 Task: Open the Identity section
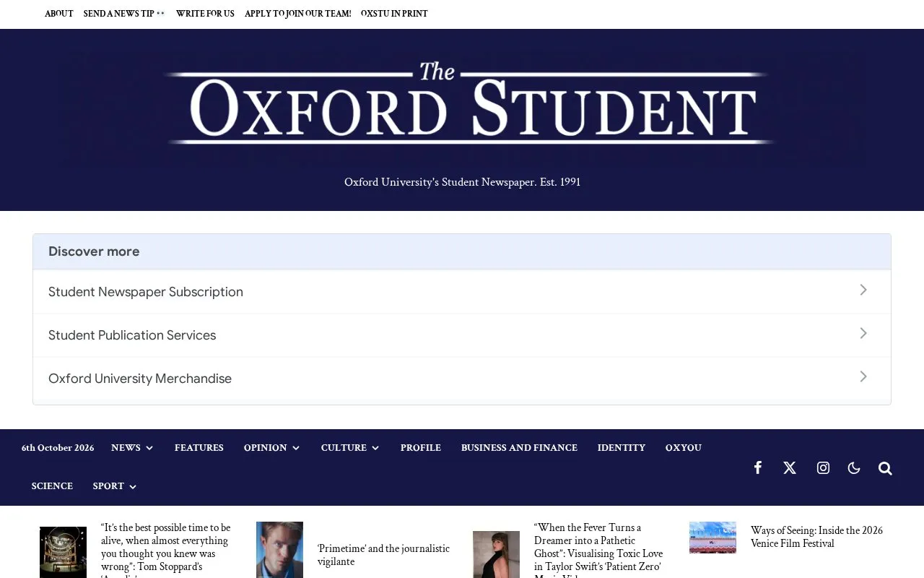[x=622, y=448]
